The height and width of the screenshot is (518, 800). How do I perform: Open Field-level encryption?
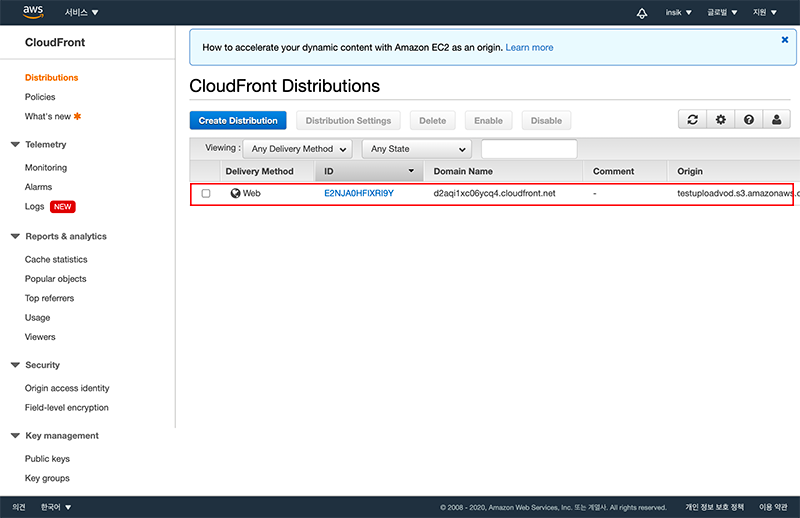pos(67,407)
